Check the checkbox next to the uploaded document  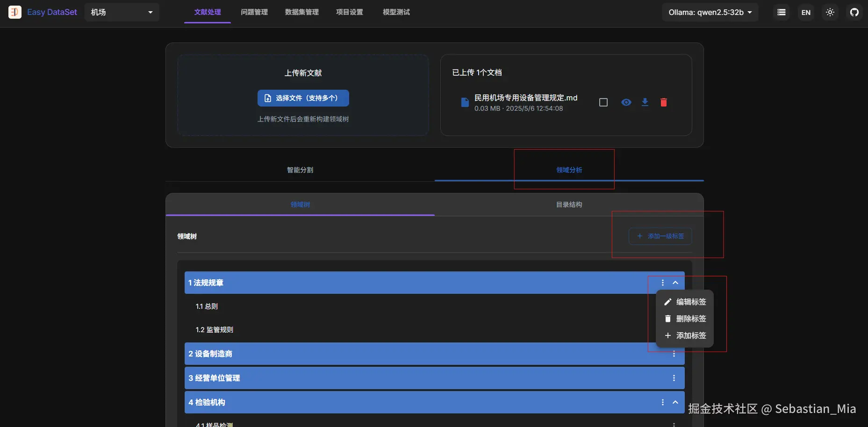coord(603,102)
